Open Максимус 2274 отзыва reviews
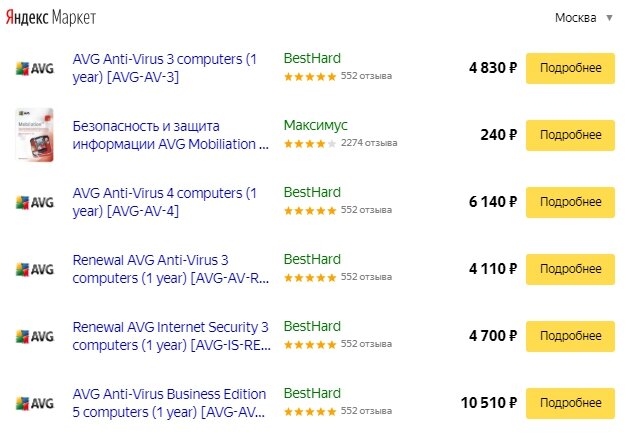628x439 pixels. 368,143
